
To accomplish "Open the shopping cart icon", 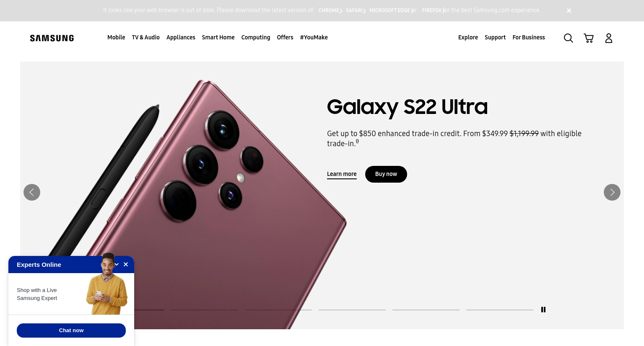I will (x=589, y=38).
